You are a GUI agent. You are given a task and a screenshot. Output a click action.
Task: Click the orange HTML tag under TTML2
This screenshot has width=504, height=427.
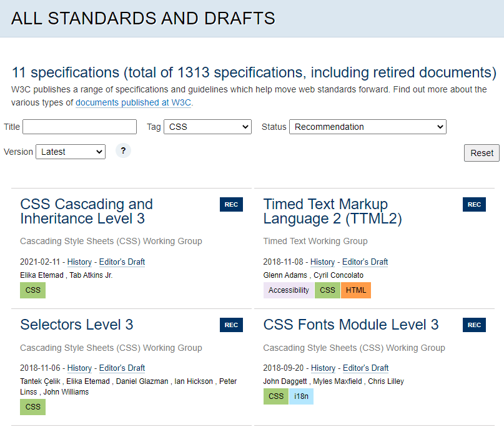click(356, 290)
